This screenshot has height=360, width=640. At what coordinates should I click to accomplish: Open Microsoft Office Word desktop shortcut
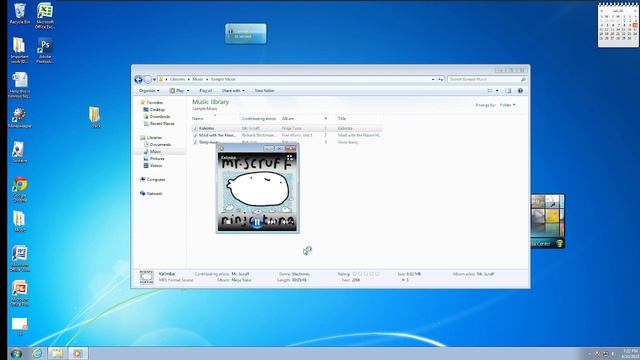click(20, 259)
